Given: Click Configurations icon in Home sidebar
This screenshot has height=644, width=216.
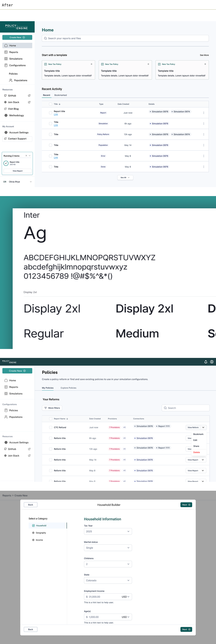Looking at the screenshot, I should 6,65.
